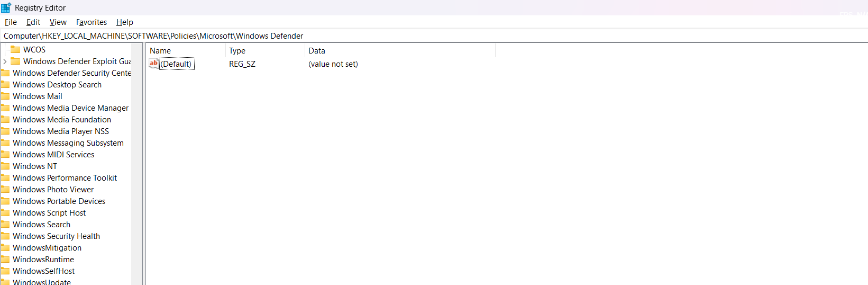Click the Windows Search folder icon
Screen dimensions: 868x285
coord(5,225)
